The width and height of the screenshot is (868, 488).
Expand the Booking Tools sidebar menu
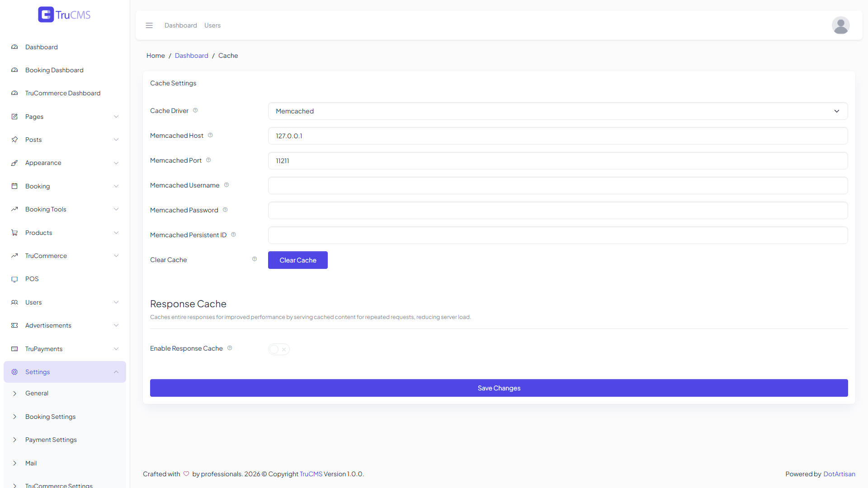point(65,209)
